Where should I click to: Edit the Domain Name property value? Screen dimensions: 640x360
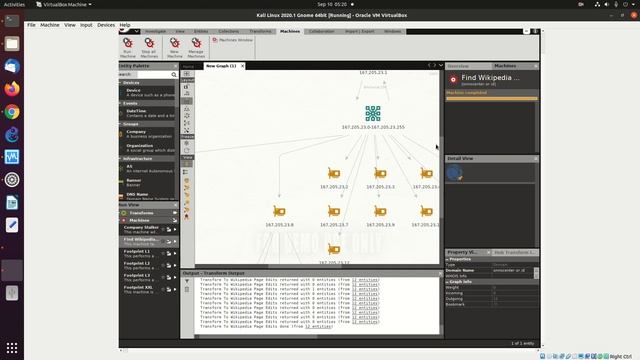point(512,271)
